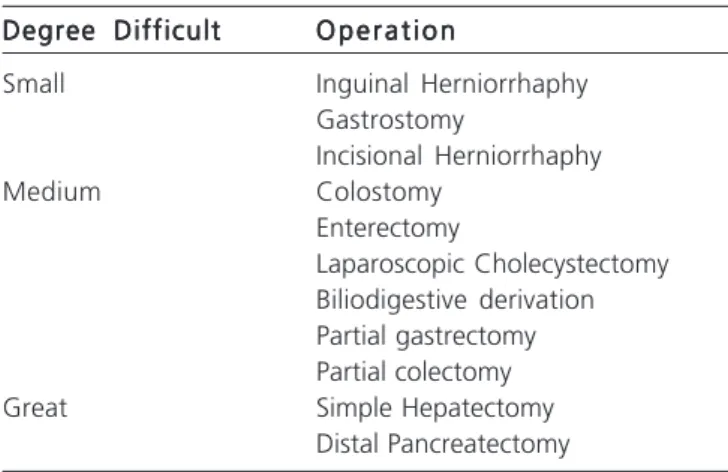Click the "Degree Difficult" column header
This screenshot has width=728, height=472.
[x=112, y=31]
